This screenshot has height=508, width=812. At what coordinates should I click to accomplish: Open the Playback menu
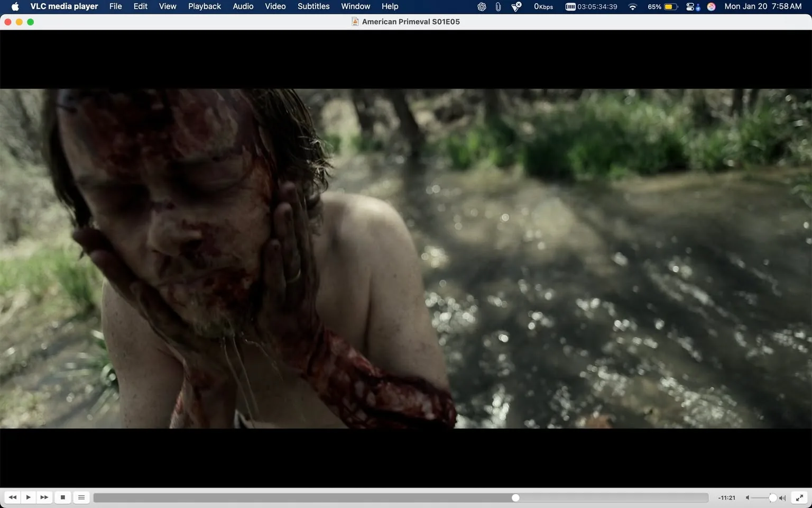[x=204, y=6]
